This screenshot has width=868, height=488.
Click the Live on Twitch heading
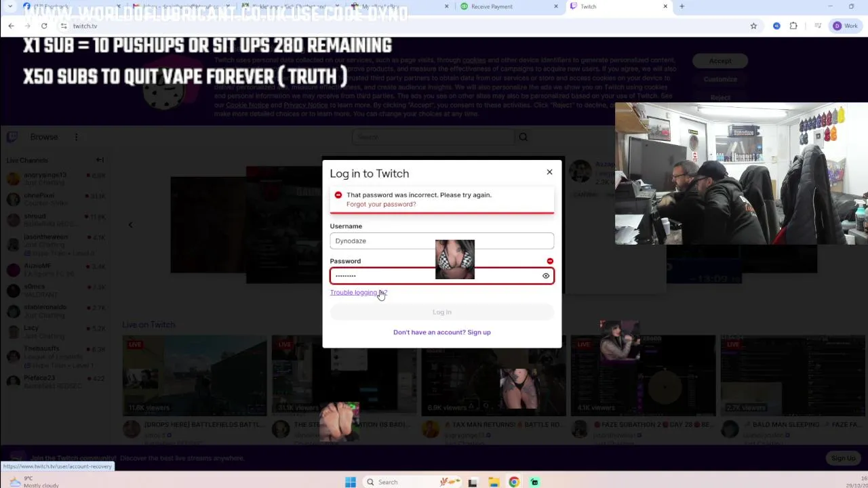(149, 325)
